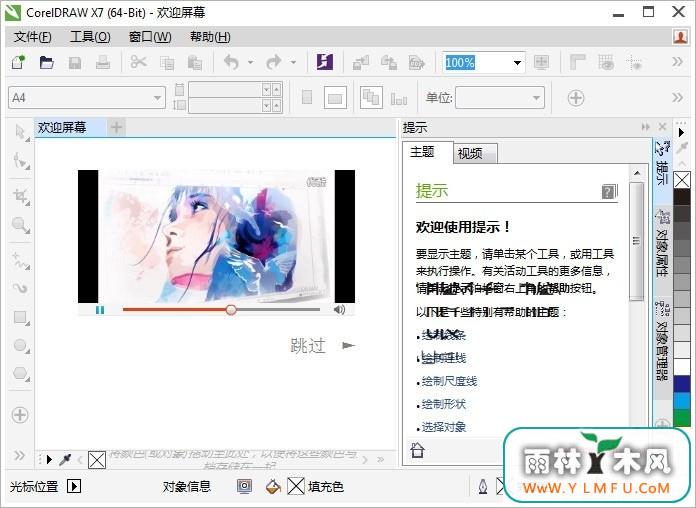Click the Print icon in the toolbar

(x=103, y=62)
